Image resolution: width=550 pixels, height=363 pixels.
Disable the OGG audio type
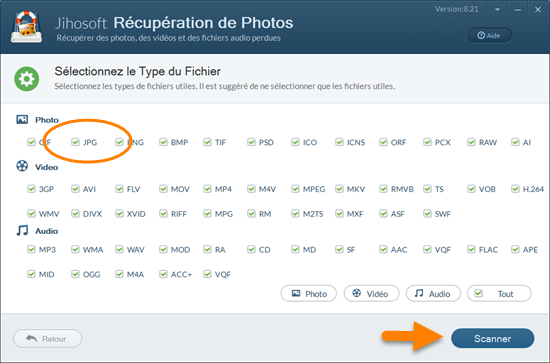click(x=75, y=274)
